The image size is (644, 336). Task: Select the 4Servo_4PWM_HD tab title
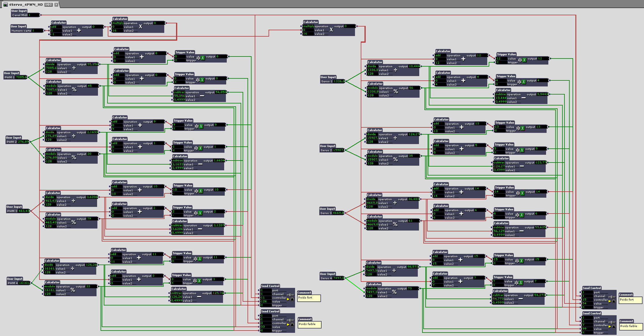click(26, 5)
